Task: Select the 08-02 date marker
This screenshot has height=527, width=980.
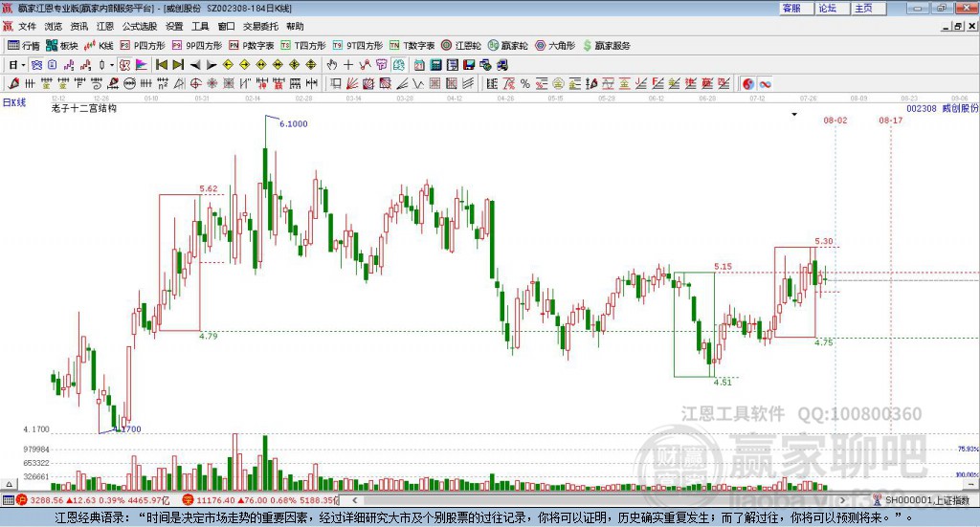Action: (835, 120)
